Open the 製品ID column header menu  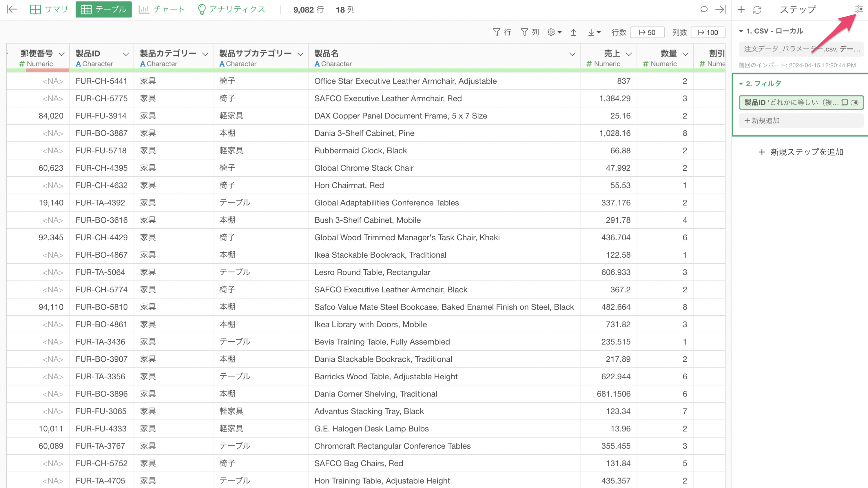point(126,54)
